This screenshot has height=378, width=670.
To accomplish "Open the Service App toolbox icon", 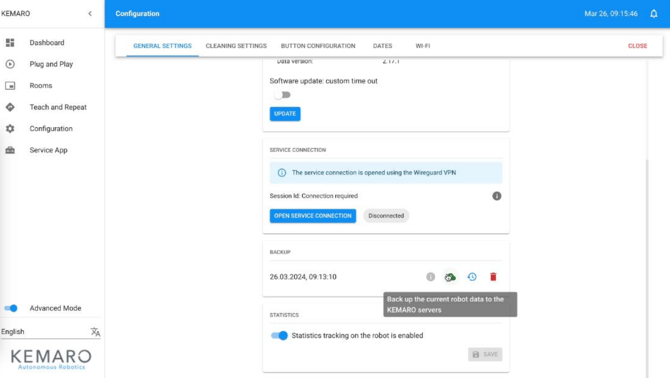I will [10, 150].
